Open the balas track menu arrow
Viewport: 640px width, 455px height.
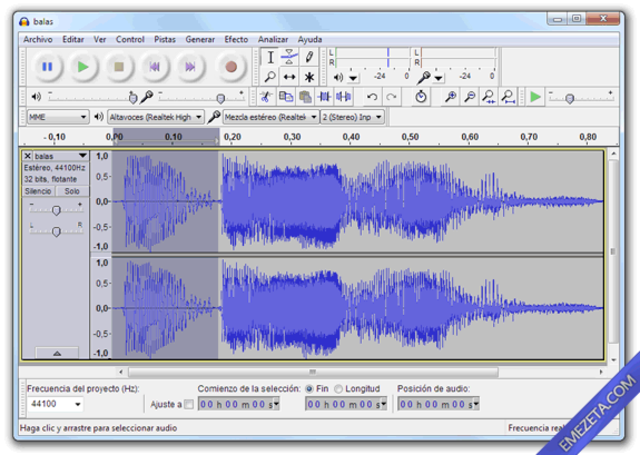click(83, 156)
